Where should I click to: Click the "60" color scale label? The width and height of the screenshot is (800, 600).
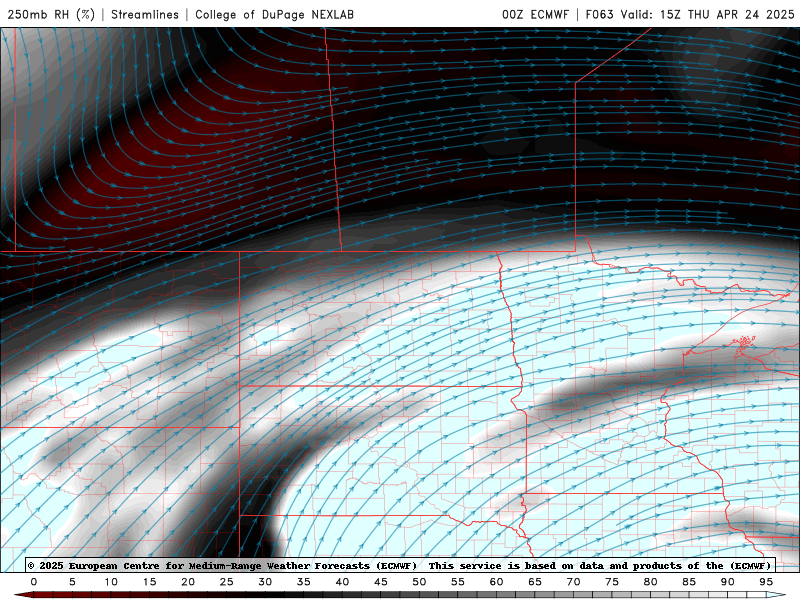pos(496,582)
